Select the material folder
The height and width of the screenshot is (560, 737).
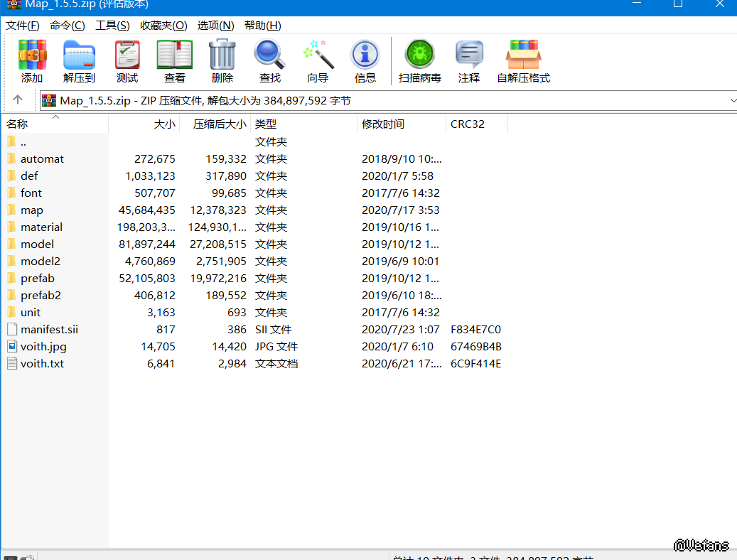click(41, 227)
